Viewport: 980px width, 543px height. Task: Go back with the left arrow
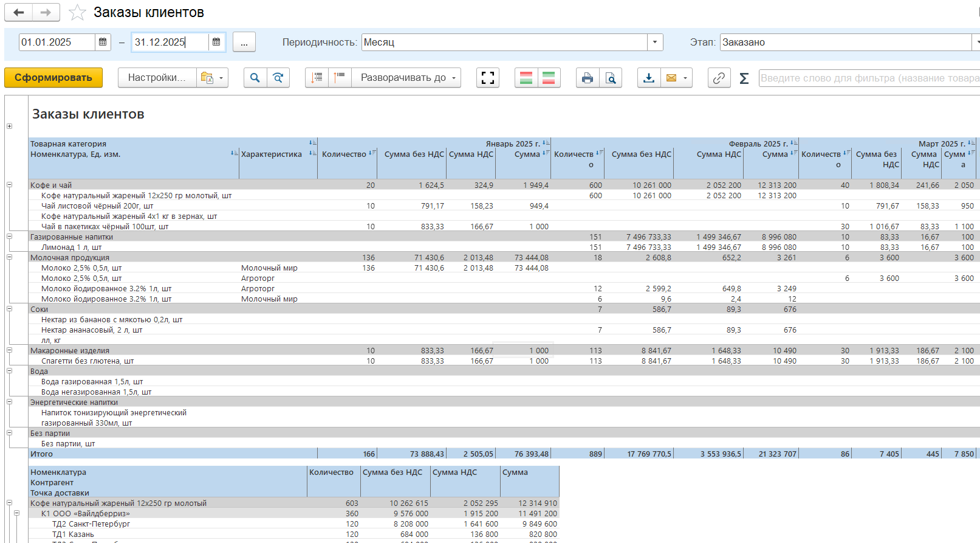point(19,12)
